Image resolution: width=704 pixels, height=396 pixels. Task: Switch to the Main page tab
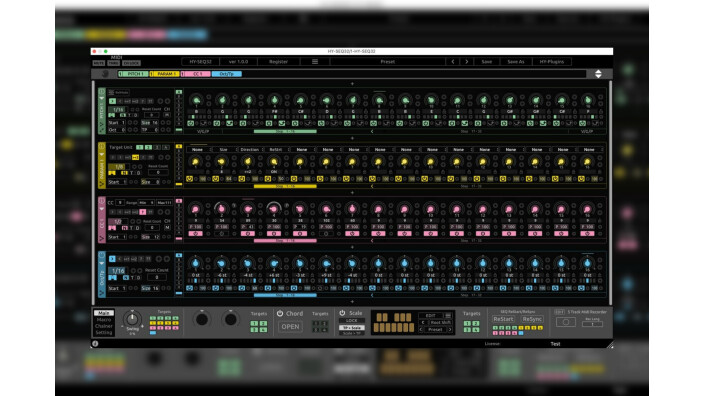[104, 312]
